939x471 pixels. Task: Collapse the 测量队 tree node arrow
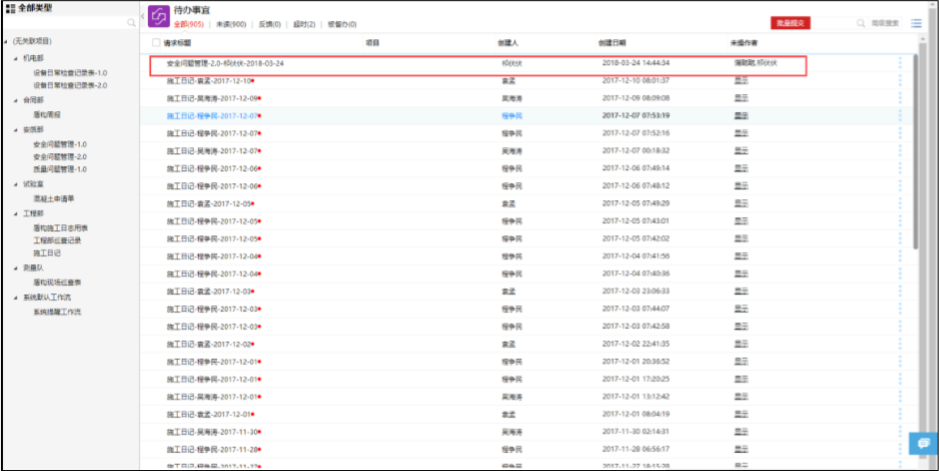(16, 268)
